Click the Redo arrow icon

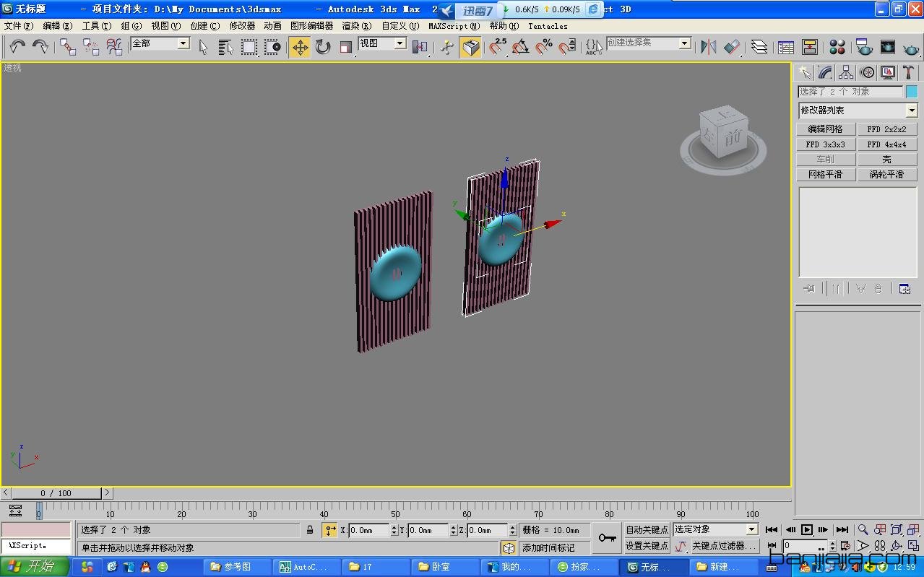(x=40, y=47)
